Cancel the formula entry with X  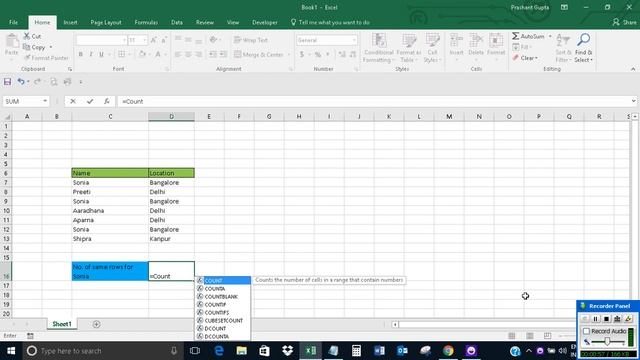(x=73, y=101)
